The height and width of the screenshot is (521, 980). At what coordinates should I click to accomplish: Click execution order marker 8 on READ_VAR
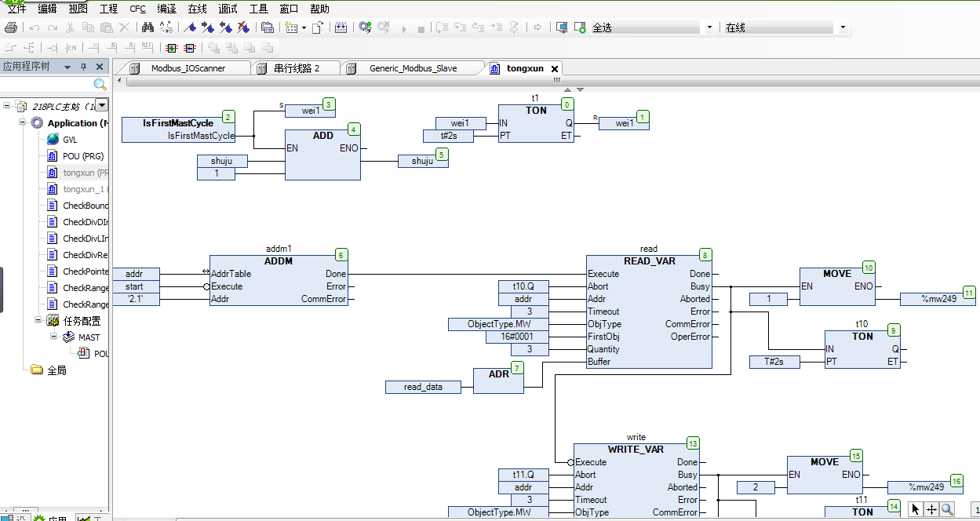pos(706,255)
